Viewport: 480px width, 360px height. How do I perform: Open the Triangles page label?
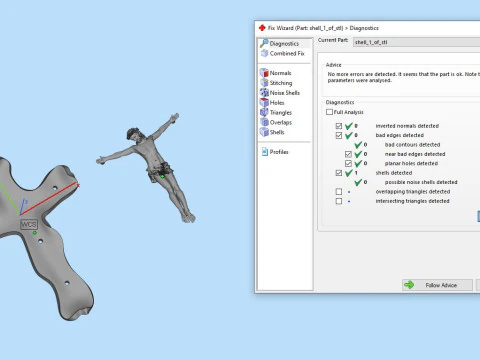tap(281, 113)
